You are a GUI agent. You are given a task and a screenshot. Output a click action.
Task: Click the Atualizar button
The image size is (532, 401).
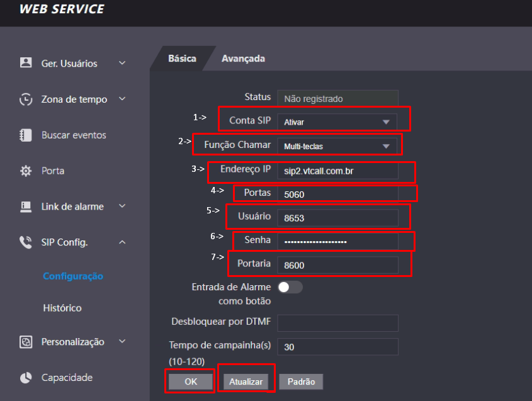(x=246, y=381)
